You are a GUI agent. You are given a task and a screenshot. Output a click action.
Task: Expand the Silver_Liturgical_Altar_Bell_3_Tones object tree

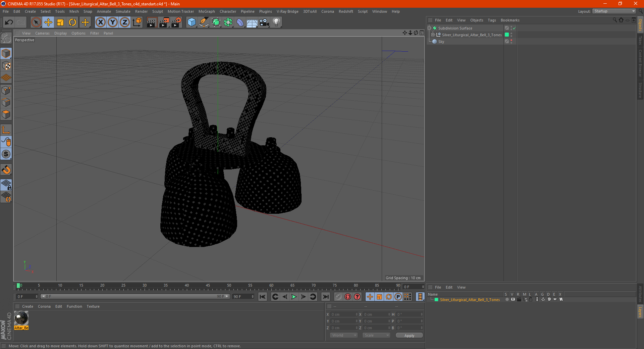tap(433, 35)
